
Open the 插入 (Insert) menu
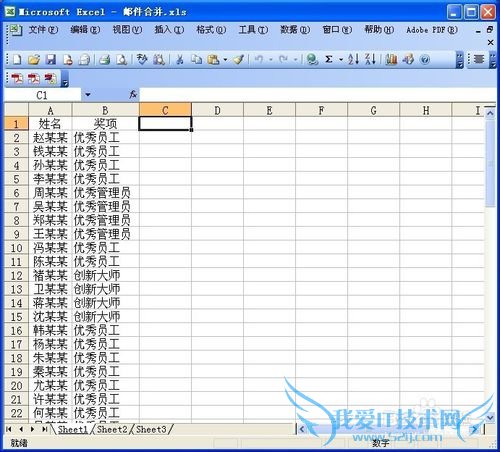pyautogui.click(x=169, y=30)
